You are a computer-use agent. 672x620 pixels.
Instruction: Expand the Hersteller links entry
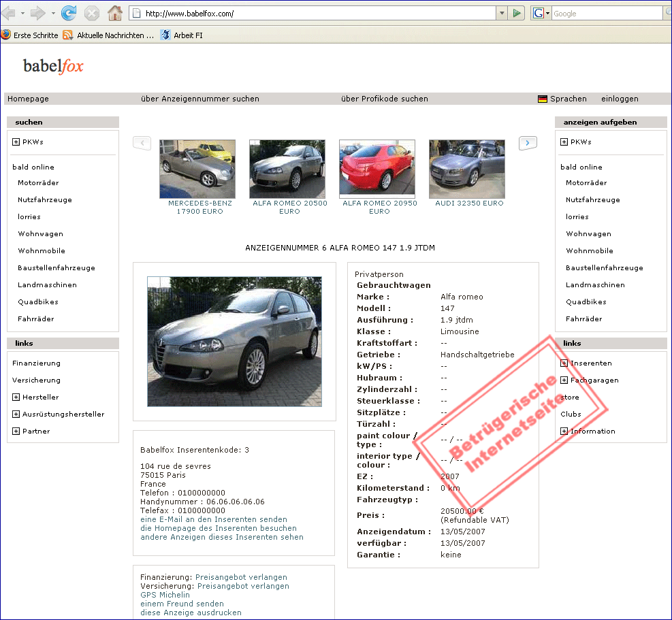point(16,397)
